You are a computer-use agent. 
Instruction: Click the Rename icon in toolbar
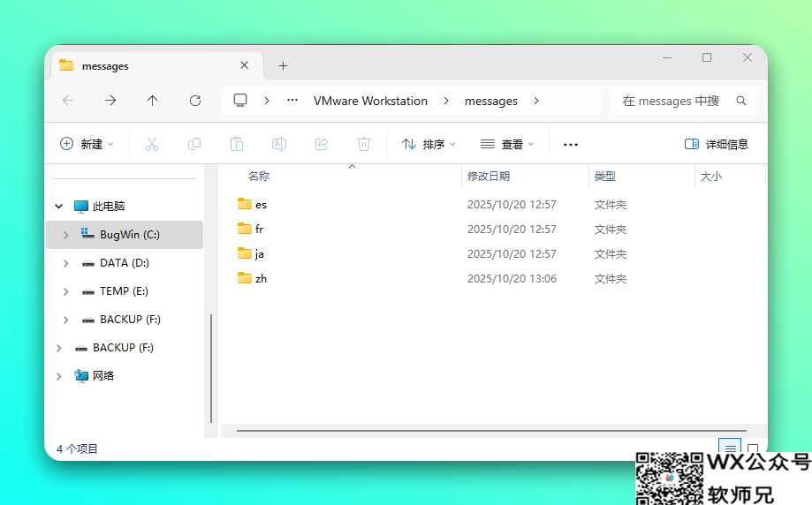(279, 144)
